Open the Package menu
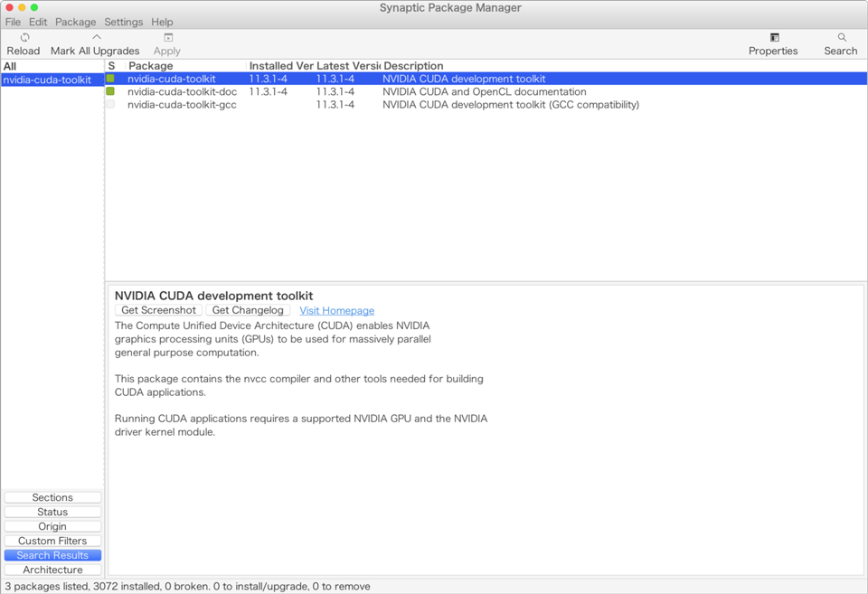The height and width of the screenshot is (594, 868). point(75,22)
